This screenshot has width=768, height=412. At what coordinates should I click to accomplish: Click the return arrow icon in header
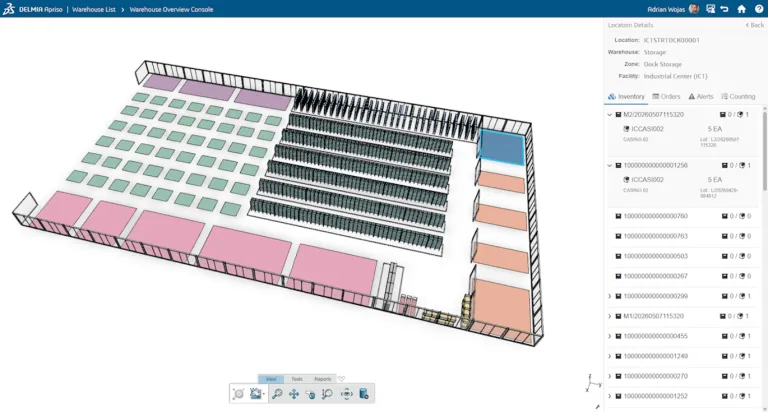[x=725, y=9]
